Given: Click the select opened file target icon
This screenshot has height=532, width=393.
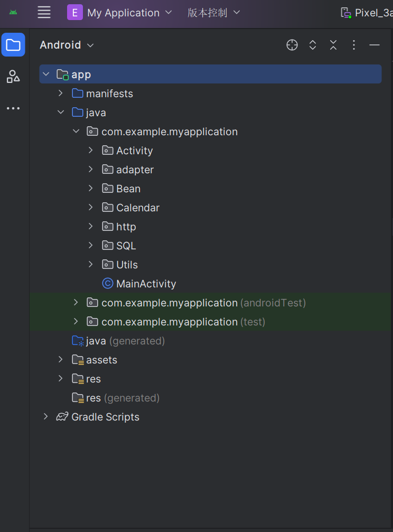Looking at the screenshot, I should tap(292, 45).
